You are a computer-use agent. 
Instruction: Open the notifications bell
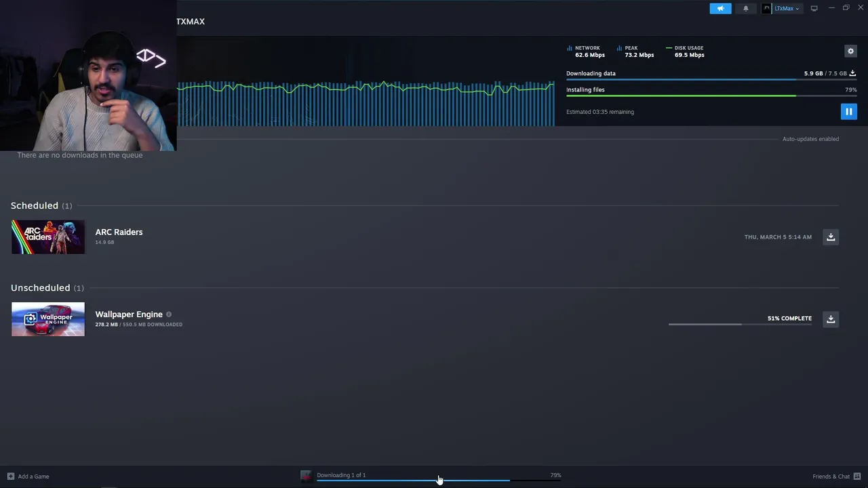click(x=746, y=8)
